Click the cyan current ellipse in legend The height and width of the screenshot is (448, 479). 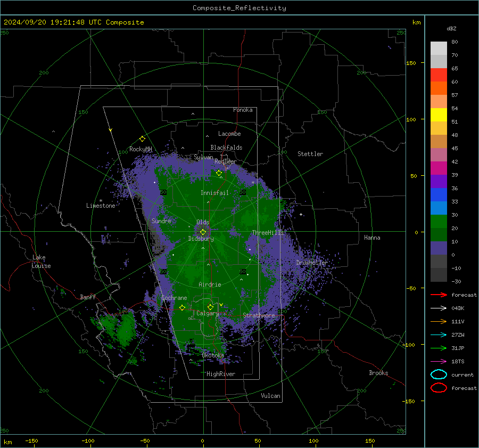[x=439, y=374]
